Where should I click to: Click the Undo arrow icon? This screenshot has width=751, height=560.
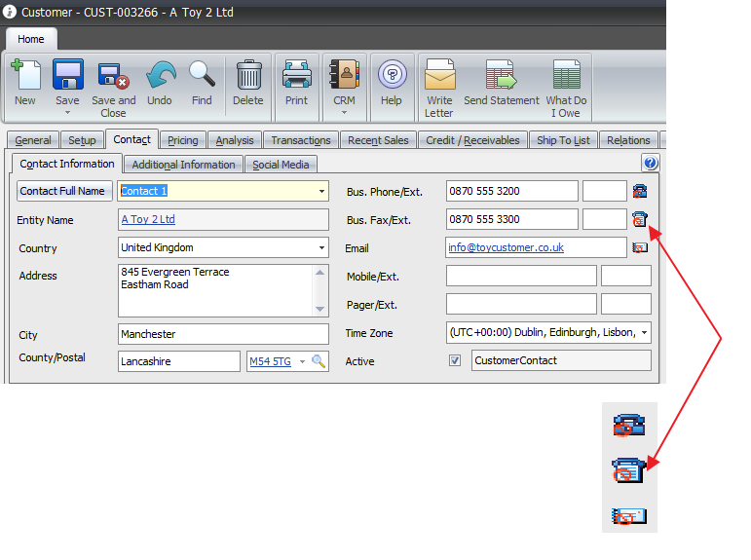(161, 75)
